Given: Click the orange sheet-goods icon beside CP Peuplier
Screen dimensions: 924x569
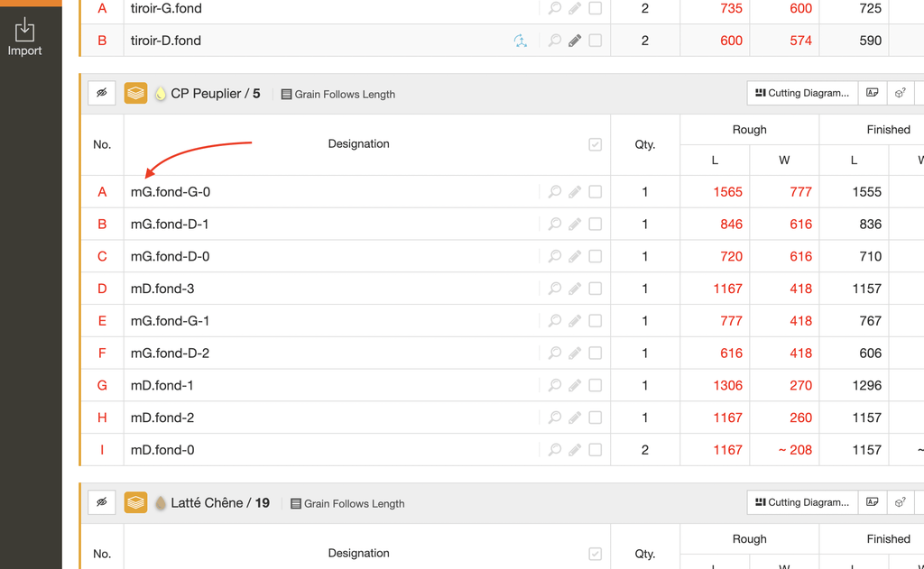Looking at the screenshot, I should (x=135, y=93).
